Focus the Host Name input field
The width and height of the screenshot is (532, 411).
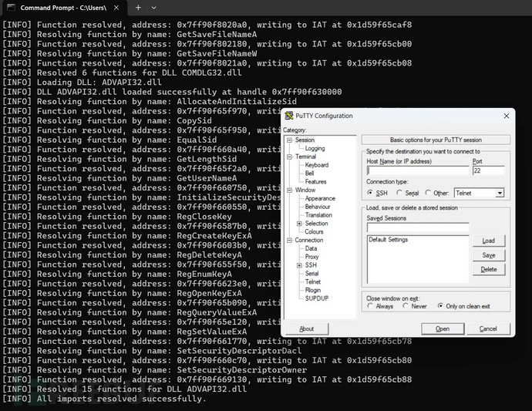[x=418, y=170]
